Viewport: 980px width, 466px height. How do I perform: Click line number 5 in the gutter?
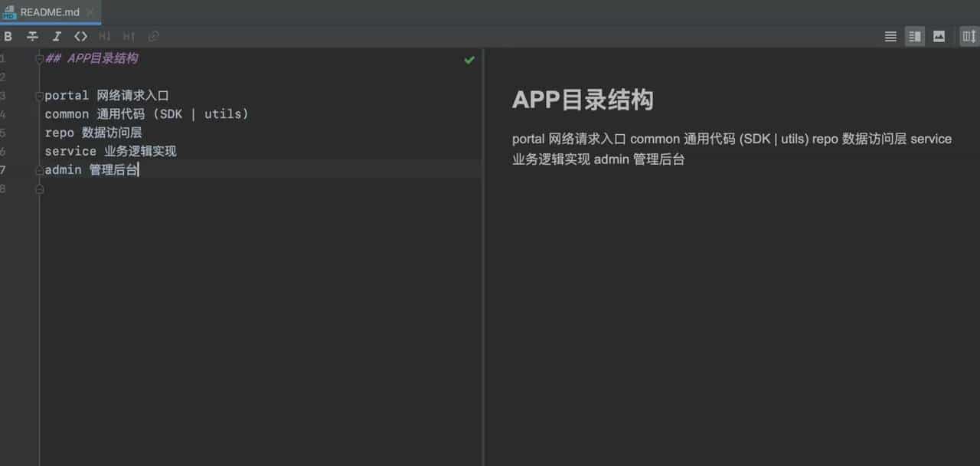2,133
